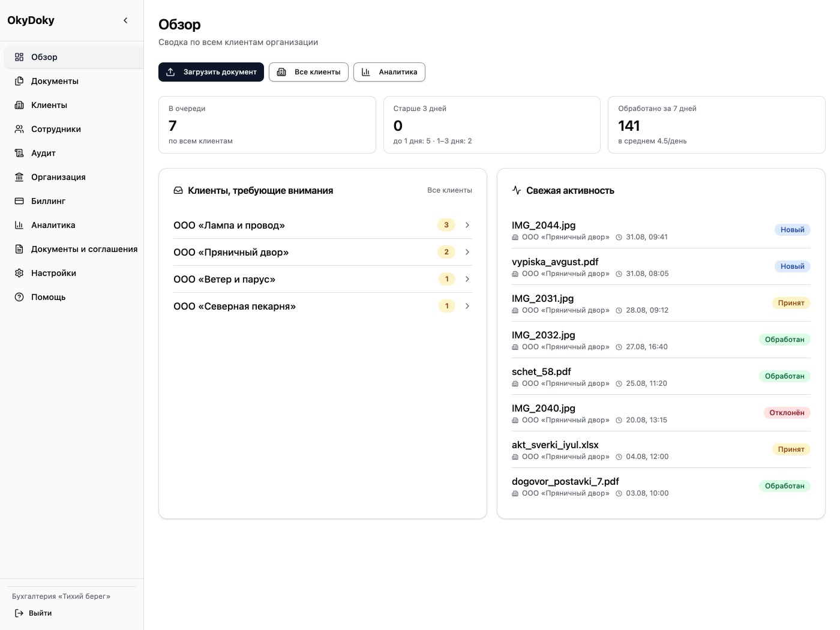Select dogovor_postavki_7.pdf in the list
Image resolution: width=840 pixels, height=630 pixels.
click(x=661, y=486)
